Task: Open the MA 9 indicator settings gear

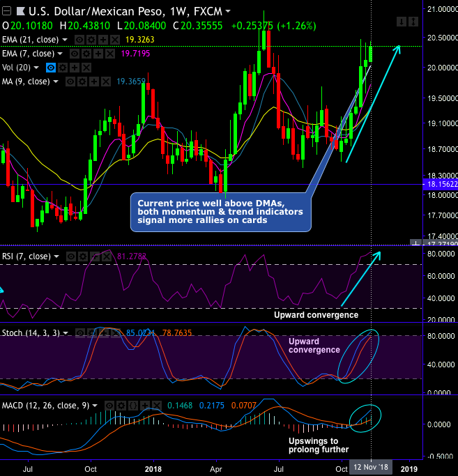Action: (x=81, y=82)
